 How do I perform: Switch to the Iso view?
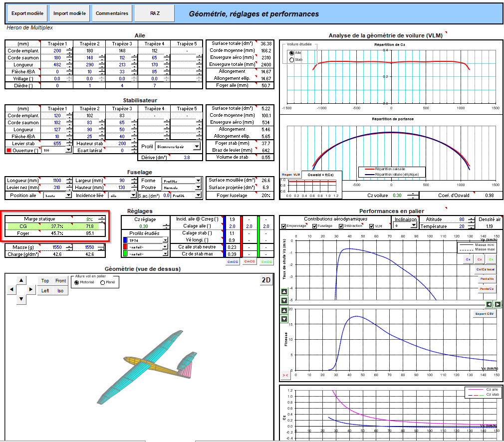click(x=60, y=290)
